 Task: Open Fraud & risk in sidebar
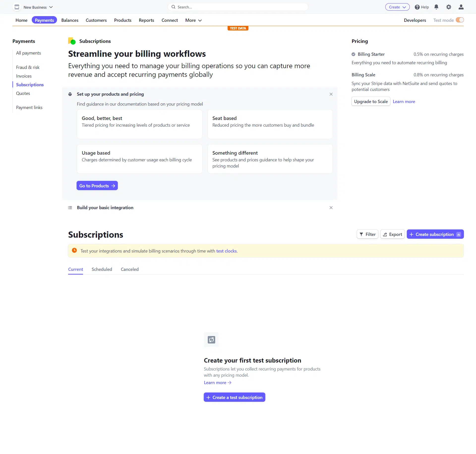point(28,67)
